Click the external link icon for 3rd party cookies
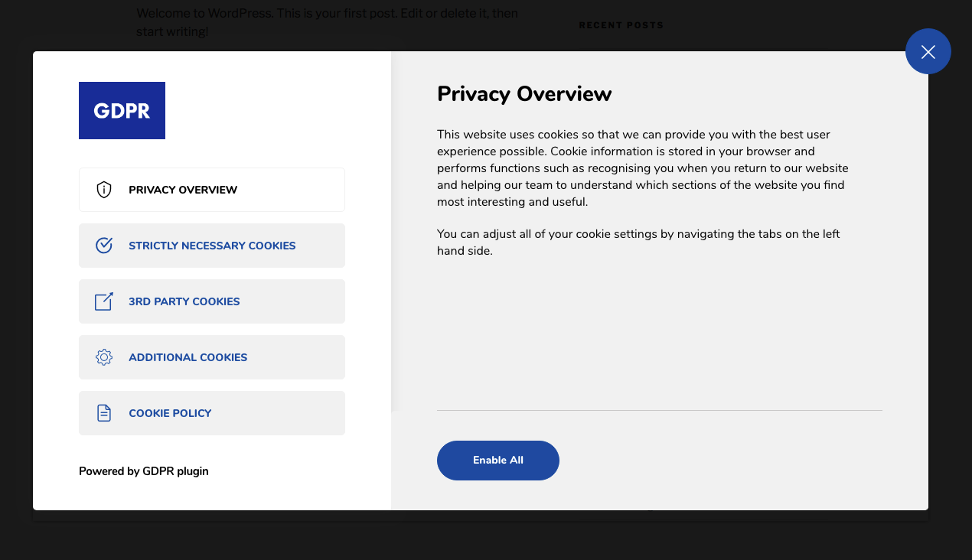972x560 pixels. tap(104, 301)
